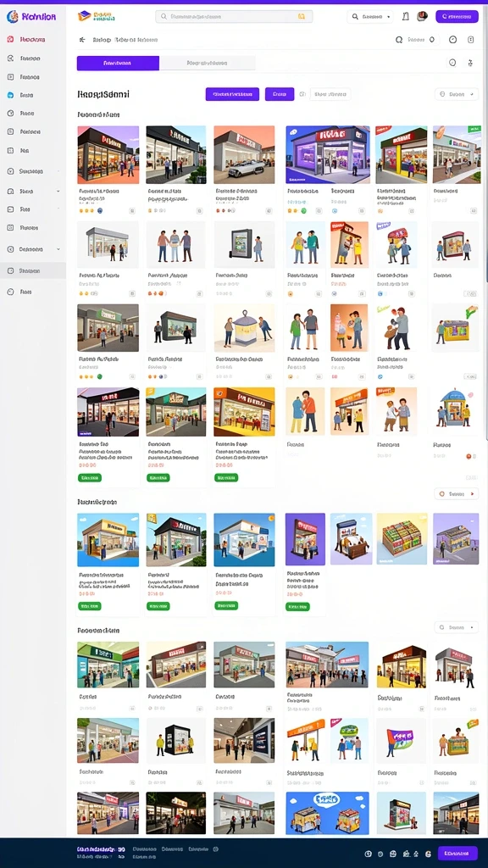Open the user avatar in the header
This screenshot has width=488, height=868.
[422, 17]
